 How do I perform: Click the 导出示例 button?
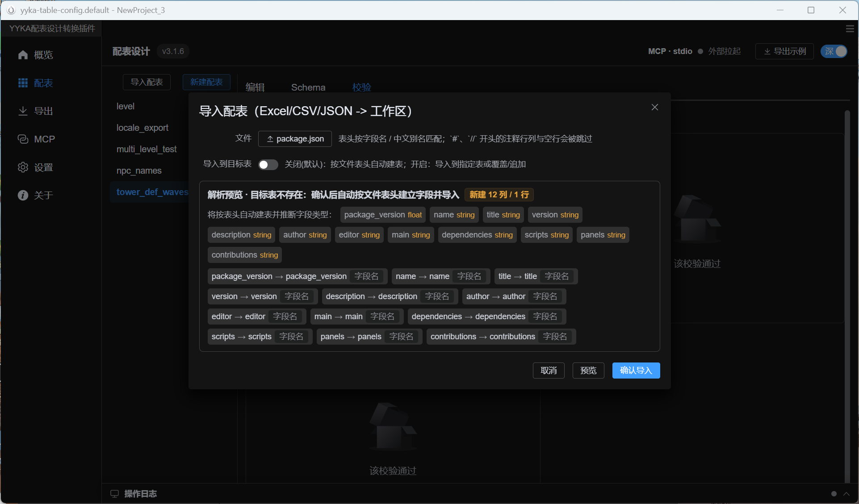pos(784,51)
